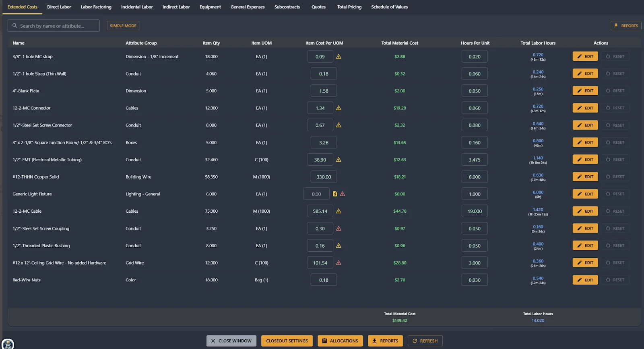Open Closeout Settings

pos(287,341)
